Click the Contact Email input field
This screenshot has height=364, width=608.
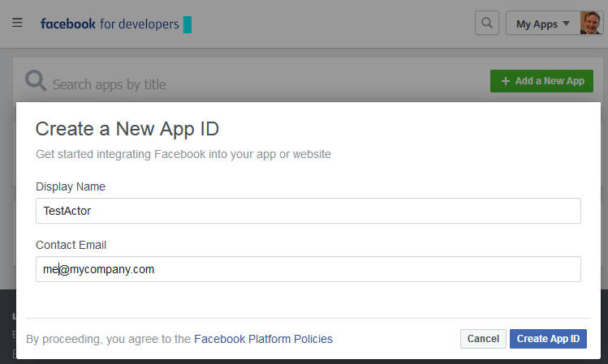pos(308,269)
